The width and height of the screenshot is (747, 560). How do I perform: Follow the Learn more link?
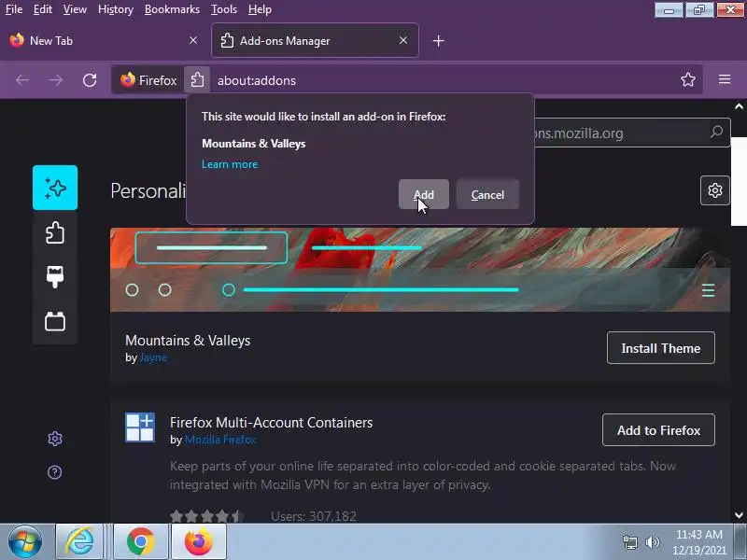click(x=230, y=164)
